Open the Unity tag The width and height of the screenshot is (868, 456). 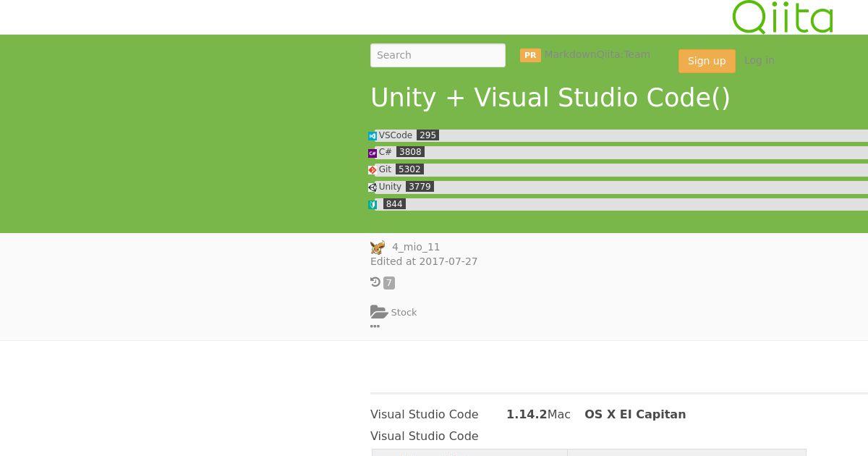point(390,187)
